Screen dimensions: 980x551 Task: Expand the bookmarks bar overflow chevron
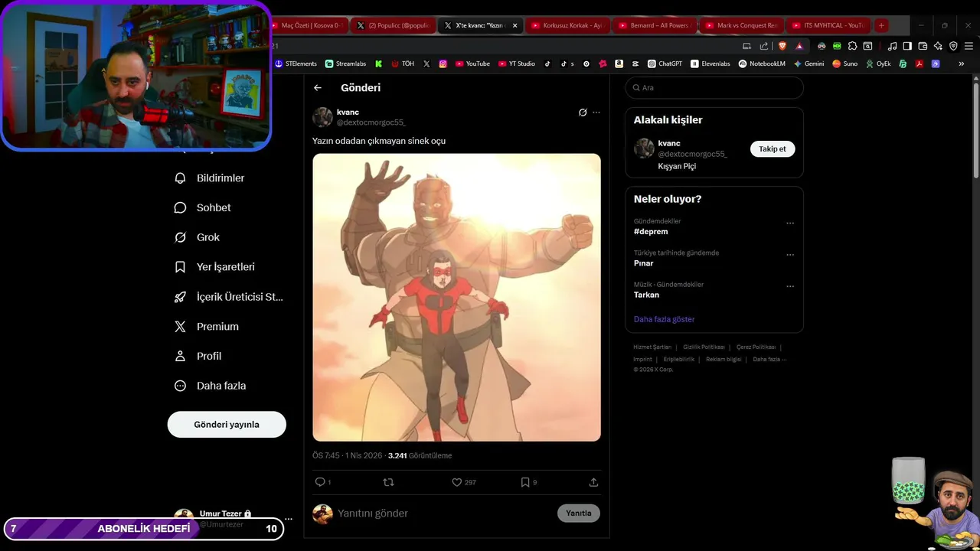(x=961, y=64)
